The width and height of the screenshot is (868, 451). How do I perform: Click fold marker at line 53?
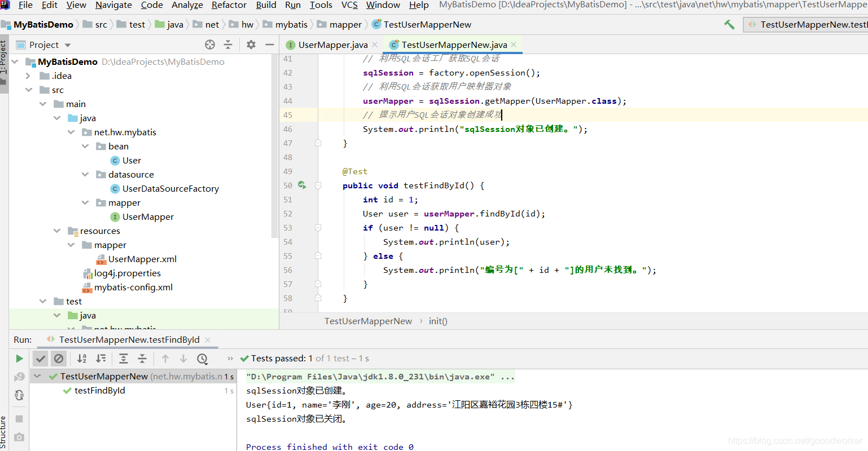[x=318, y=228]
